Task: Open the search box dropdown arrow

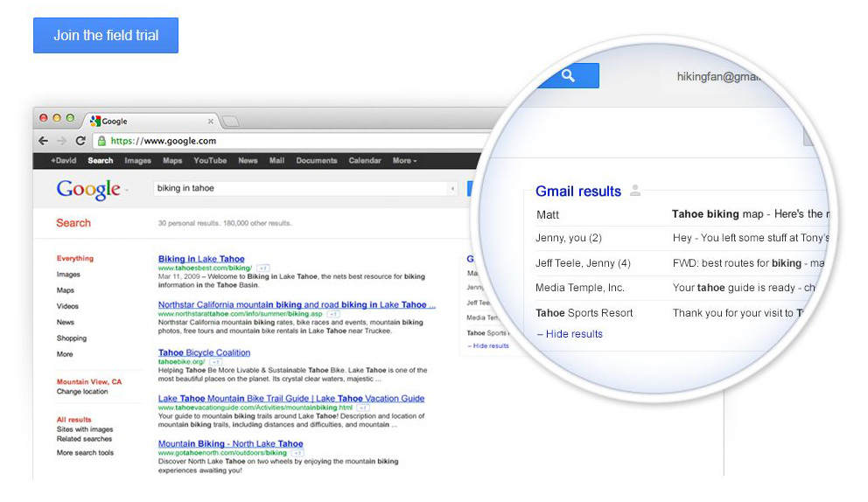Action: 453,189
